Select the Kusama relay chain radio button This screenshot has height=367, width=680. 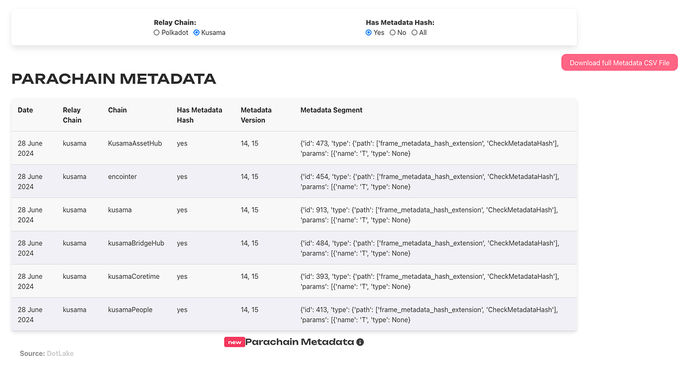tap(196, 33)
